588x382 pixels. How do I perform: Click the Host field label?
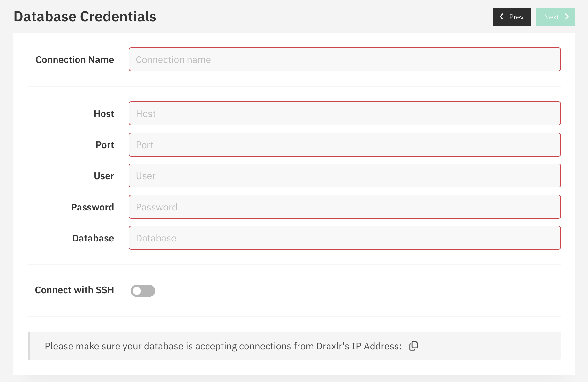coord(104,114)
